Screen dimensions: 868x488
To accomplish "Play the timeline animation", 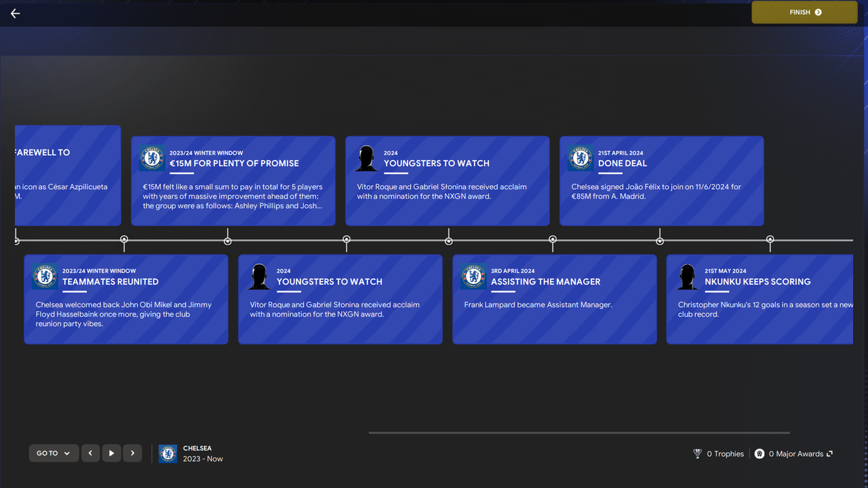I will pos(112,453).
